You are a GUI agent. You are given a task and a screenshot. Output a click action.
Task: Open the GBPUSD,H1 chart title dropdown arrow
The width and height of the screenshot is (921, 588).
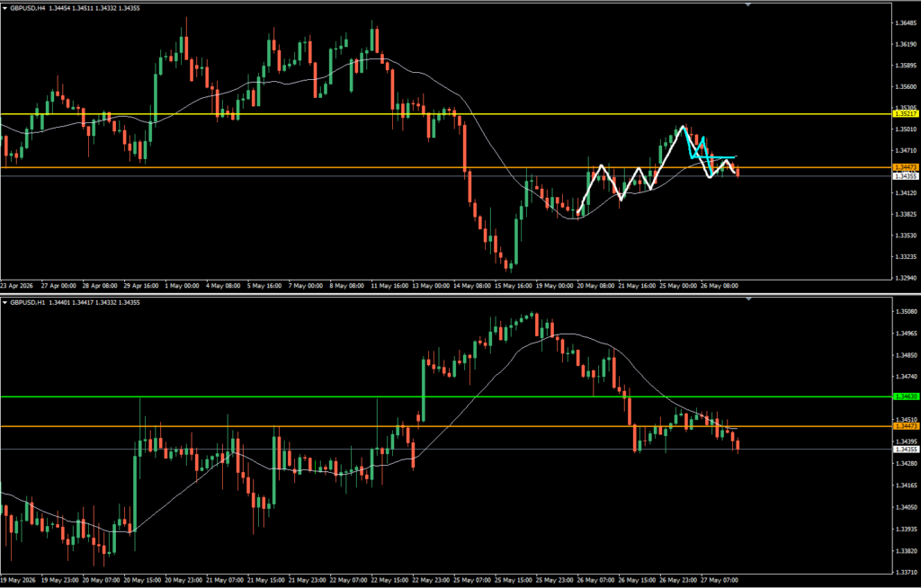(4, 302)
